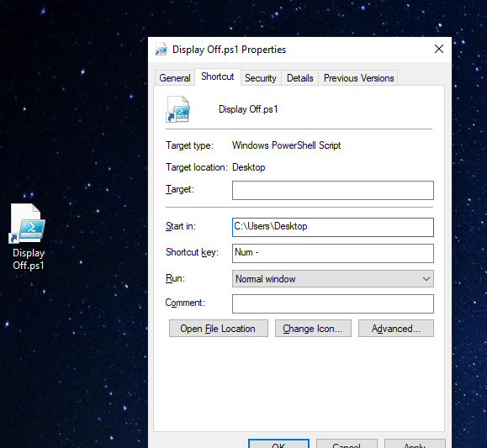Click the Run: label

[175, 278]
